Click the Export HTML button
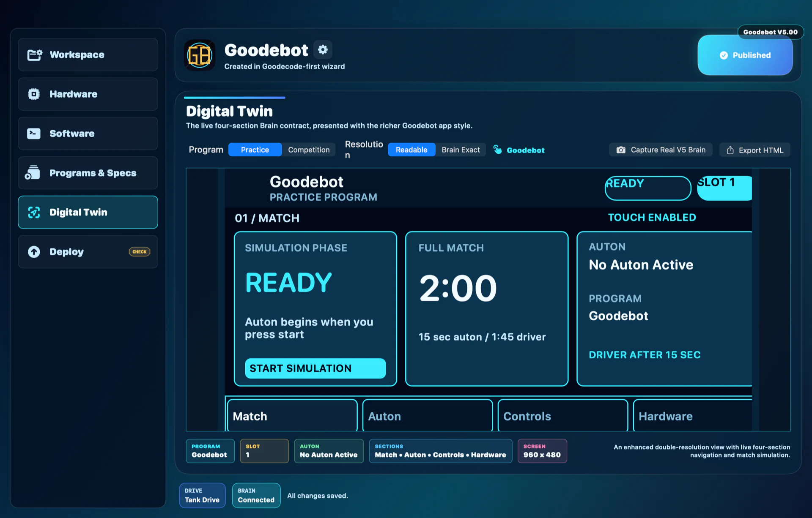Image resolution: width=812 pixels, height=518 pixels. click(x=755, y=150)
